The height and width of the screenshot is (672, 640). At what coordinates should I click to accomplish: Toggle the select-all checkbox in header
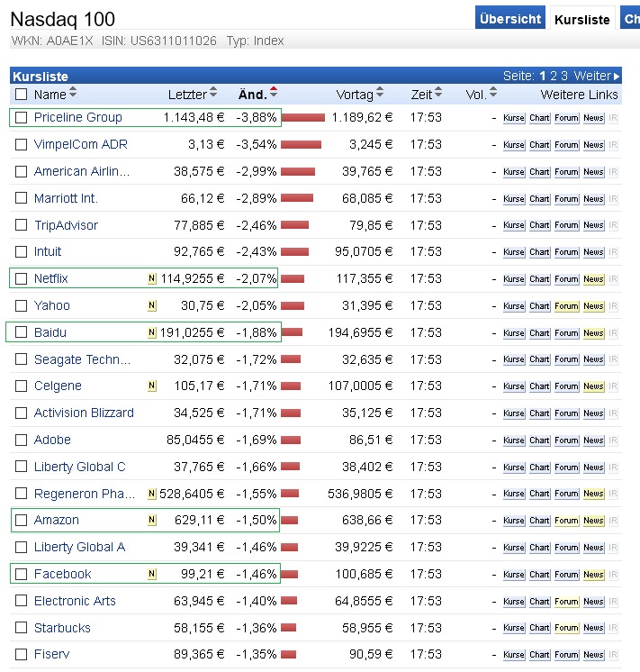tap(22, 95)
